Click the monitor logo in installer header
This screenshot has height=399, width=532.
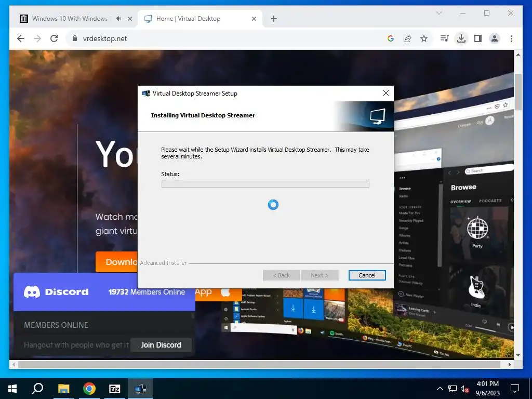[x=378, y=116]
